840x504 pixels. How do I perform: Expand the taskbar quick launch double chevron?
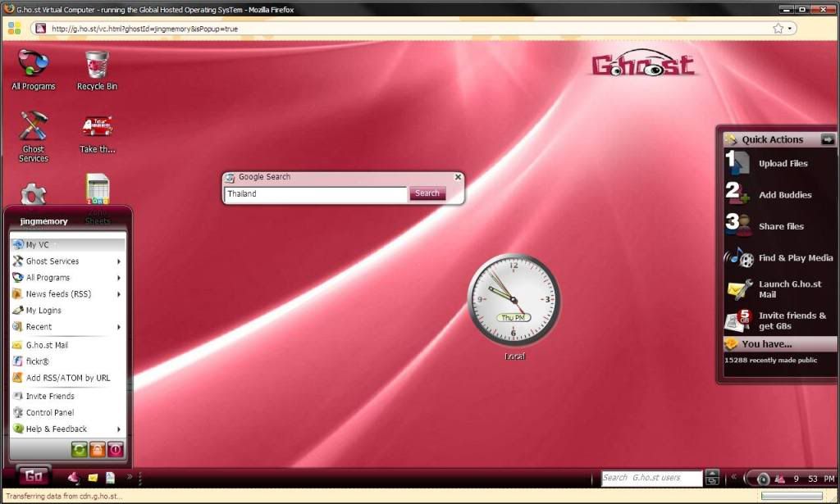(x=129, y=476)
